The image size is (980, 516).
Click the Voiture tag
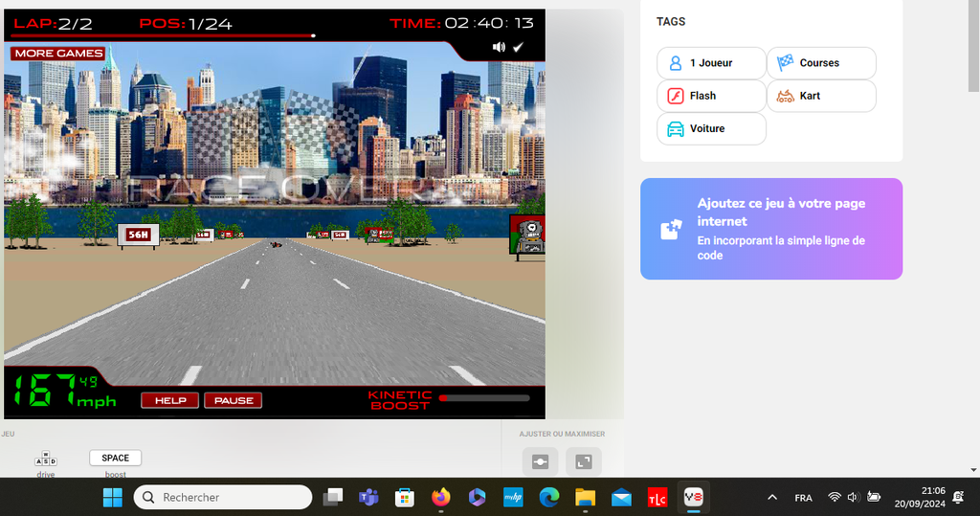pos(711,128)
